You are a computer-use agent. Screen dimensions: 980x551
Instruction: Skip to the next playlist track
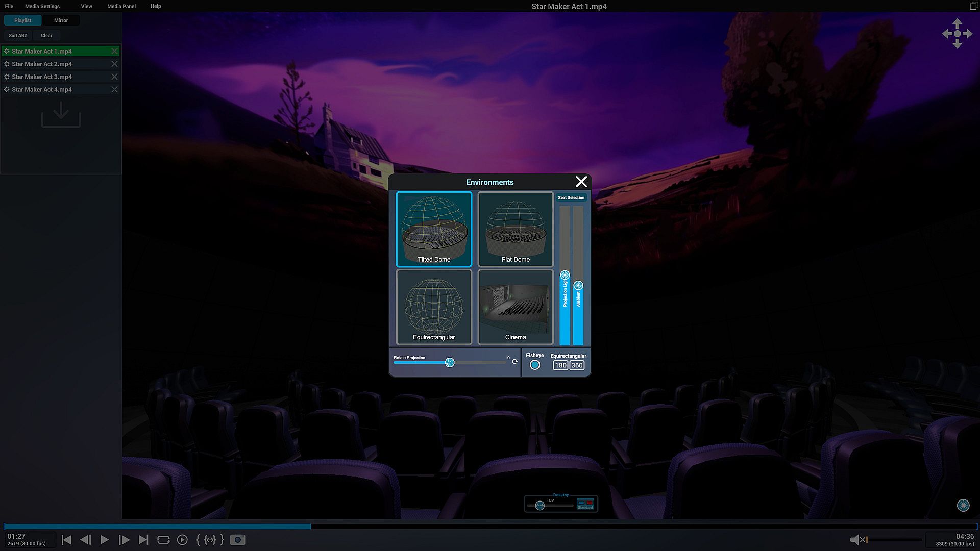point(143,540)
